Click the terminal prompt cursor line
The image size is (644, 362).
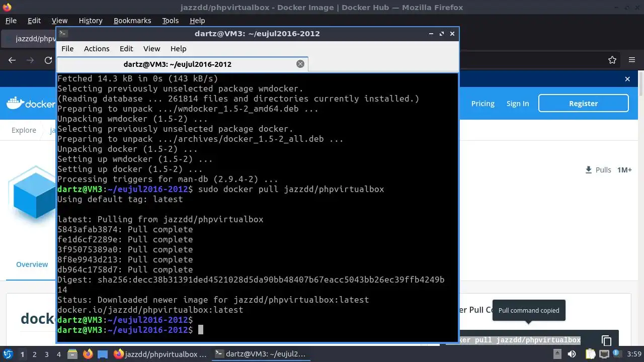click(131, 330)
